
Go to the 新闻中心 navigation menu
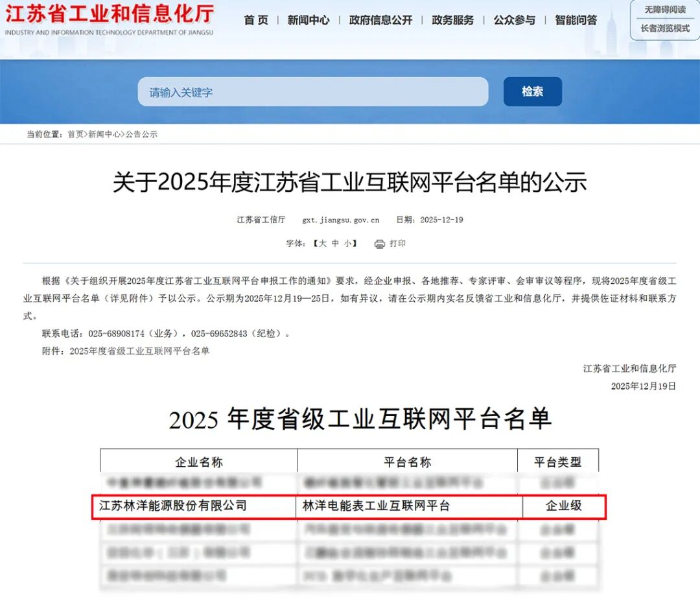pyautogui.click(x=309, y=20)
